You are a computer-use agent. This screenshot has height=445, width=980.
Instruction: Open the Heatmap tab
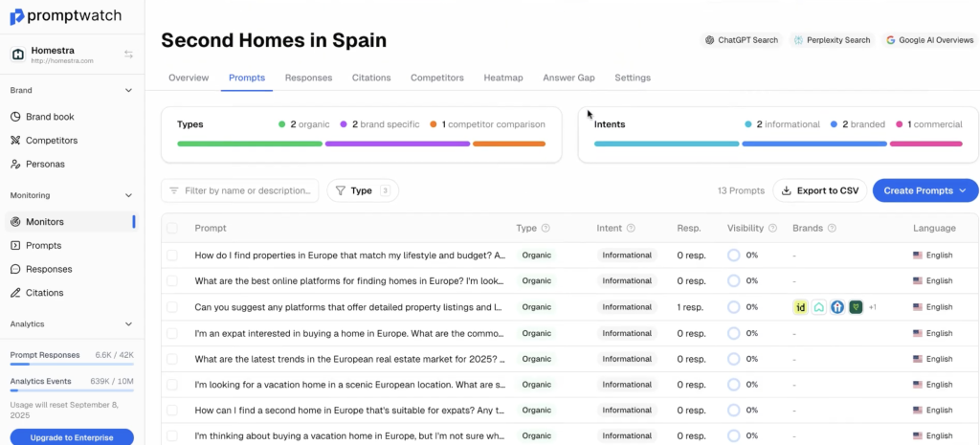tap(503, 78)
